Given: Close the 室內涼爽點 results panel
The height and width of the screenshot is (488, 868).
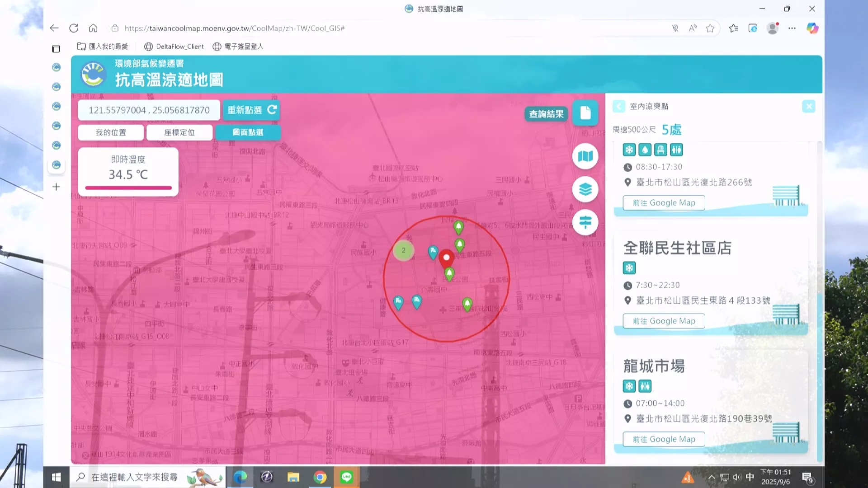Looking at the screenshot, I should coord(808,106).
